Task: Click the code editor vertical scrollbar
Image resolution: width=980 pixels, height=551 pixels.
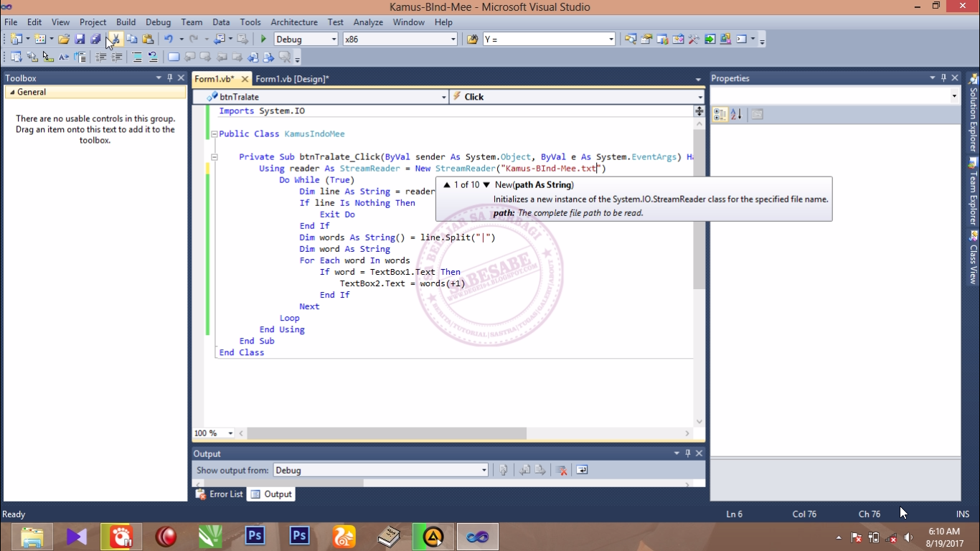Action: [x=699, y=208]
